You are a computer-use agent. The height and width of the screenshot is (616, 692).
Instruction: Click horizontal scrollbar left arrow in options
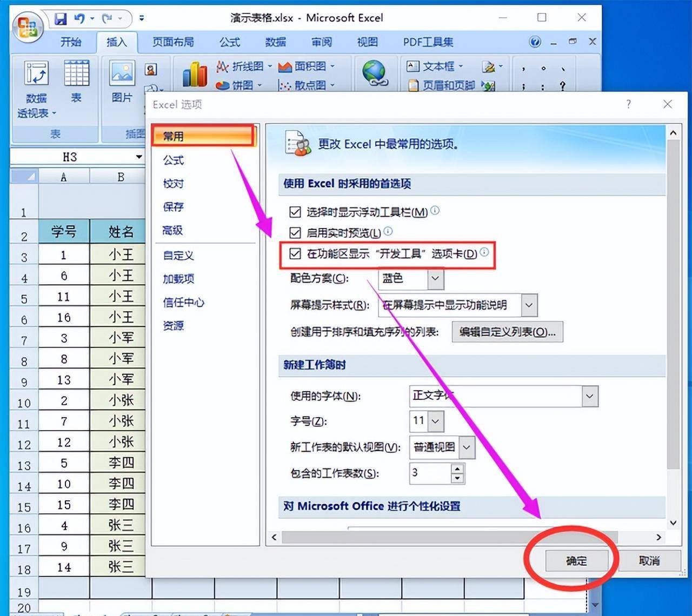[274, 537]
